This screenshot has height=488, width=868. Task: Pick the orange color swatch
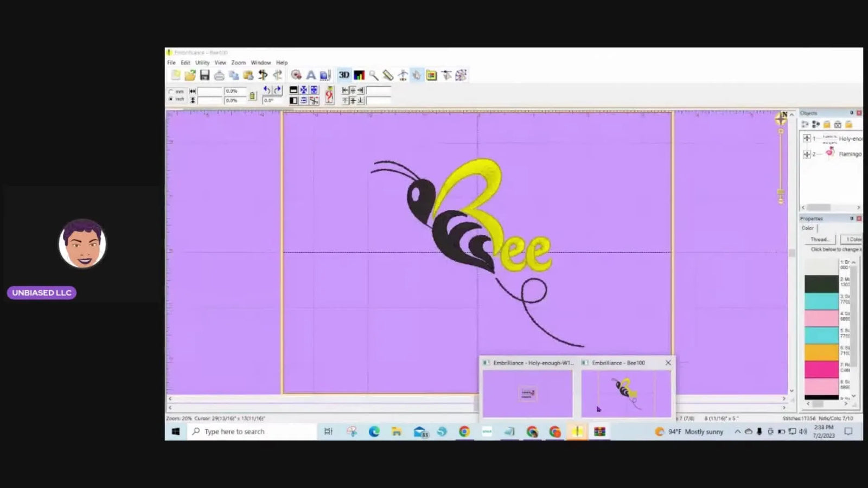pos(821,352)
